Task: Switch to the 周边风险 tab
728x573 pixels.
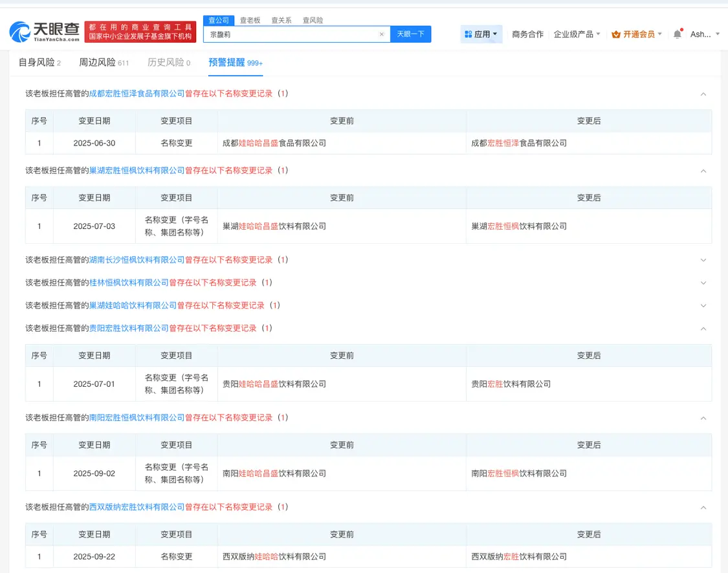Action: (104, 62)
